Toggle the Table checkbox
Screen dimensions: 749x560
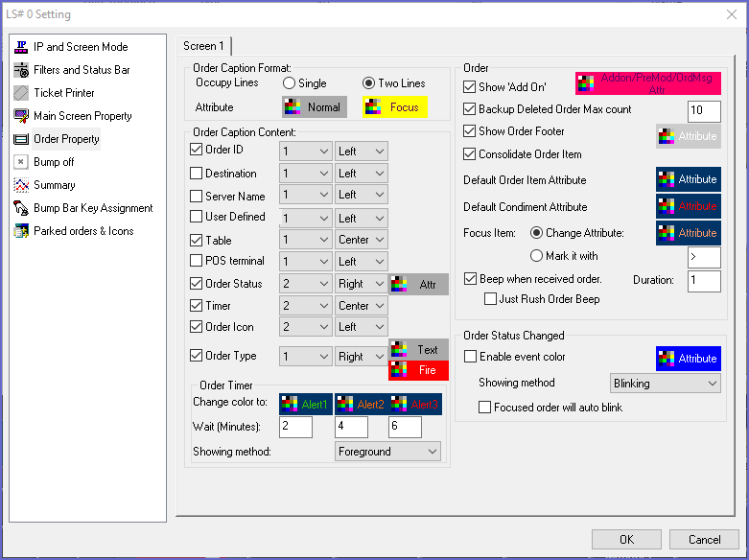click(196, 240)
